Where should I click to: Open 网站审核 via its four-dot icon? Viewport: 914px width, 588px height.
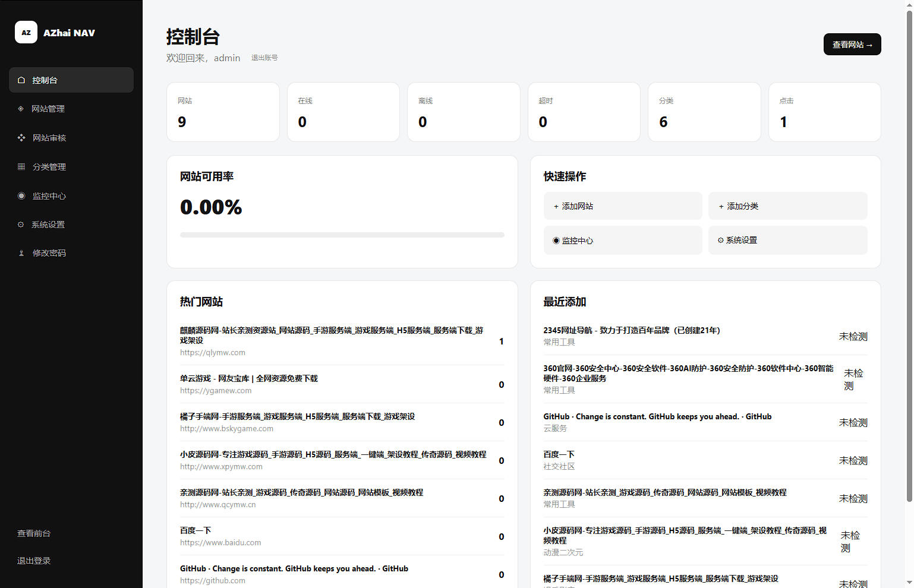(x=21, y=138)
